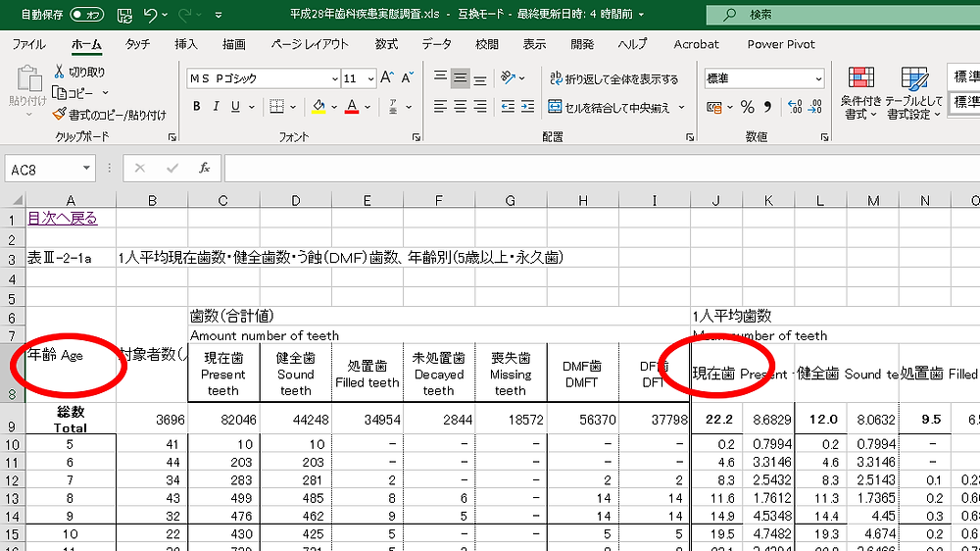Open the 数値 dialog launcher
The width and height of the screenshot is (980, 551).
824,137
